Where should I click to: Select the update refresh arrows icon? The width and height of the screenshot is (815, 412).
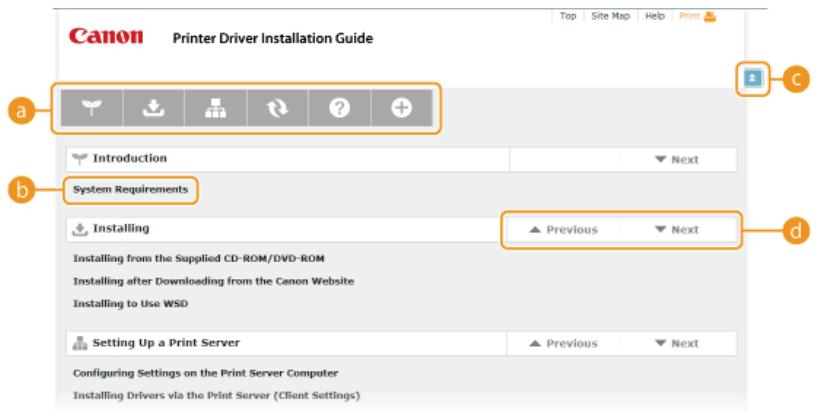[277, 108]
